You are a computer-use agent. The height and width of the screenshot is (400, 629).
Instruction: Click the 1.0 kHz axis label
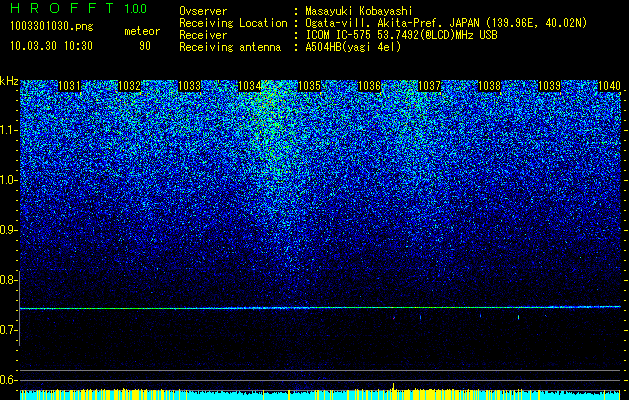click(7, 180)
